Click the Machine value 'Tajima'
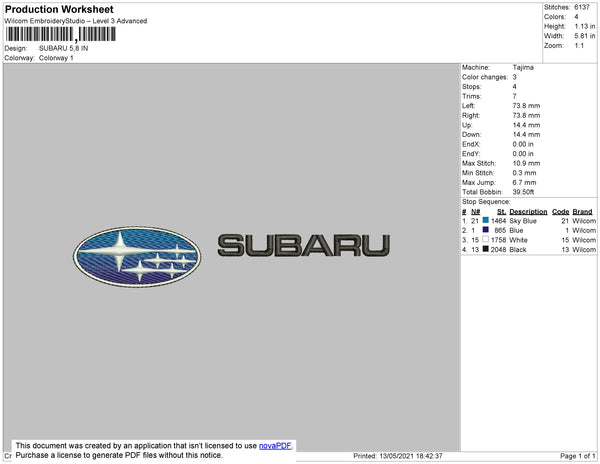 coord(523,67)
